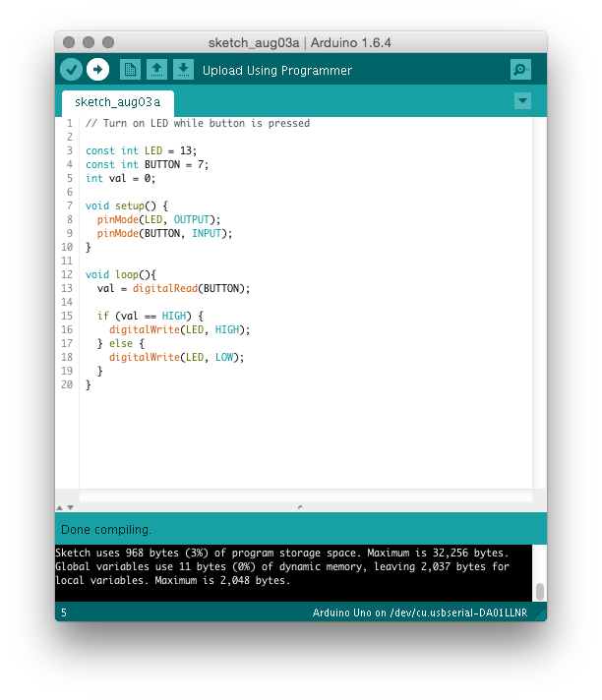Collapse console with divider down arrow

click(x=69, y=507)
